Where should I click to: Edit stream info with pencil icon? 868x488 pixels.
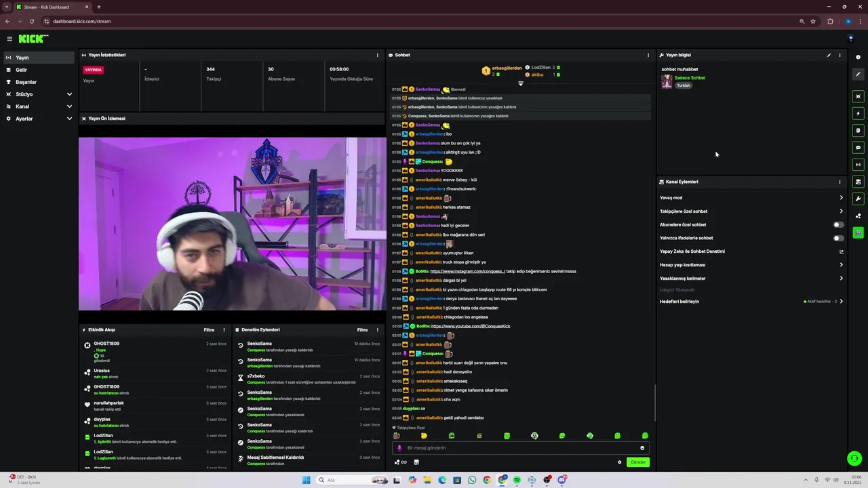click(x=829, y=55)
